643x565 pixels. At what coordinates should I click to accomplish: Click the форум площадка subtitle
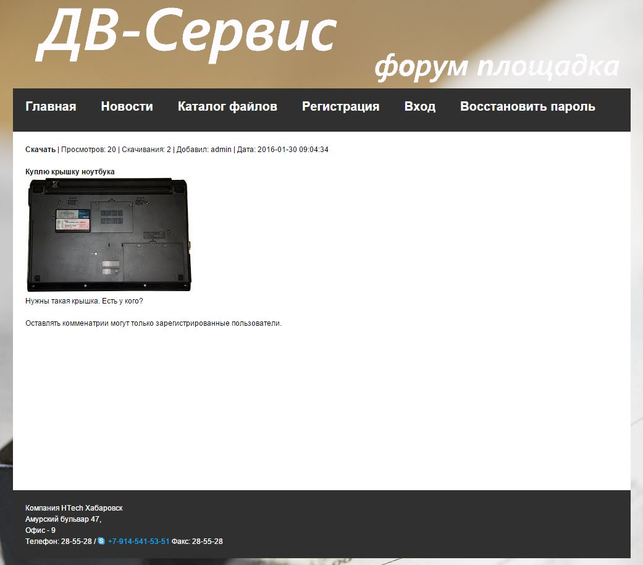[x=497, y=66]
